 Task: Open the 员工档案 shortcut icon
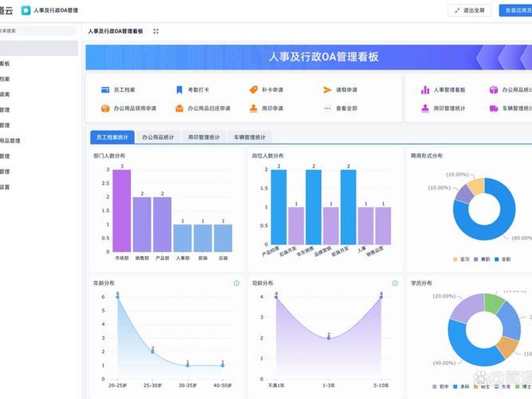pyautogui.click(x=105, y=90)
